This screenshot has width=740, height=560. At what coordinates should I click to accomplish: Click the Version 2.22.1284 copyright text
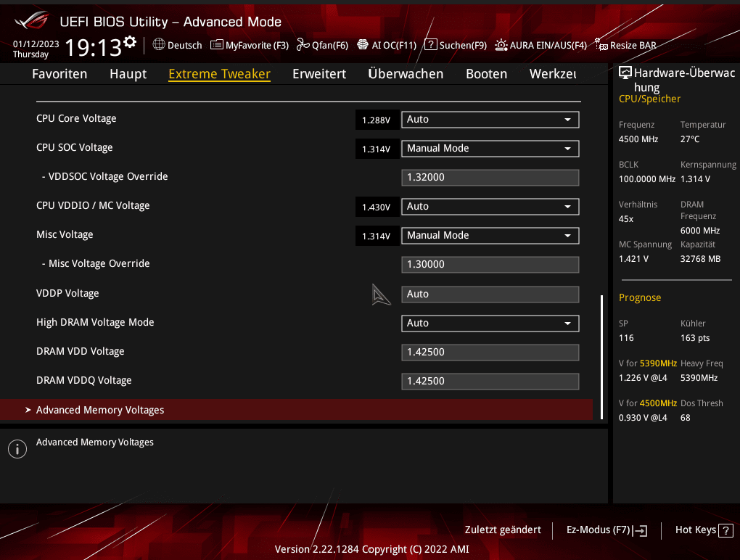372,549
